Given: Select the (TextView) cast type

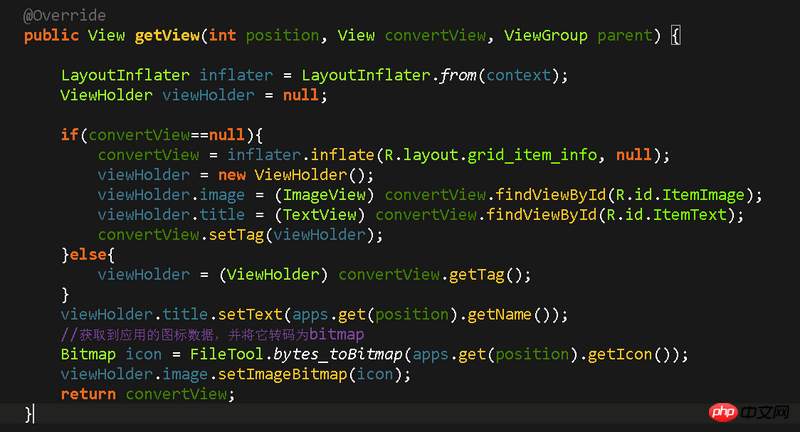Looking at the screenshot, I should pos(319,214).
